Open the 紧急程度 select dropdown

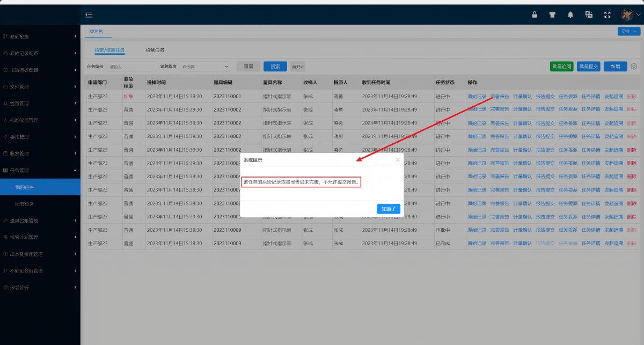click(205, 67)
